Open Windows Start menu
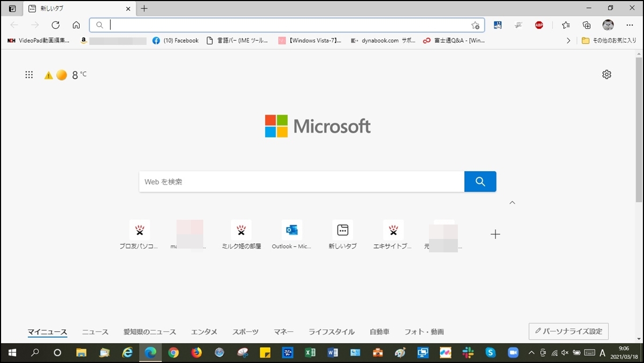 [x=12, y=353]
